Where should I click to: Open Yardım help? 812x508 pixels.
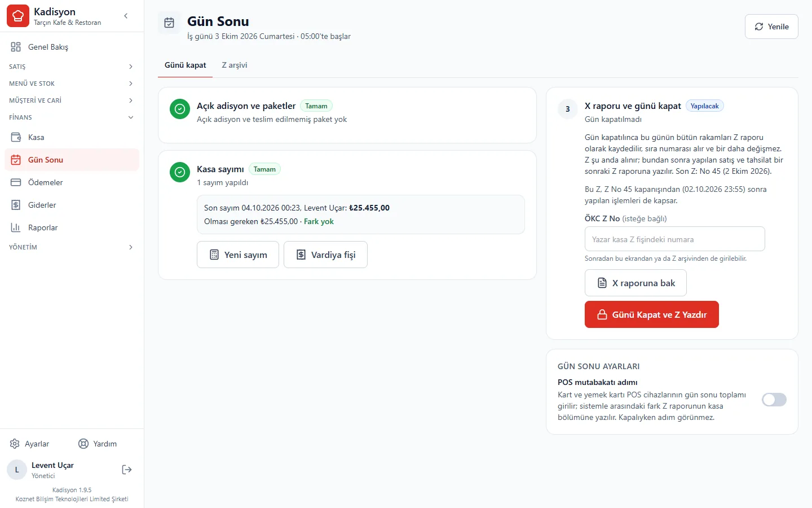click(98, 444)
